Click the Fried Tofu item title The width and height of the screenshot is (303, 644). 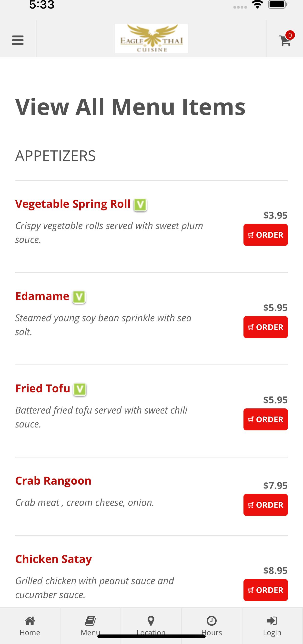pos(43,388)
